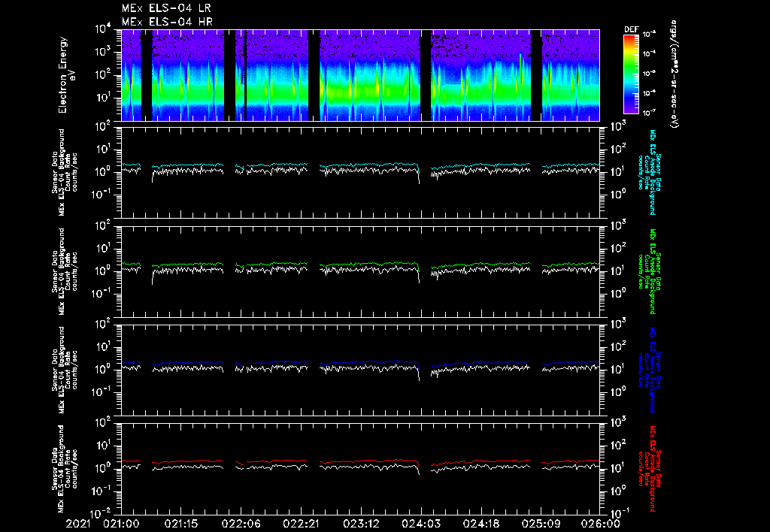Screen dimensions: 770x532
Task: Click the blue Sensor Data legend label
Action: coord(649,370)
